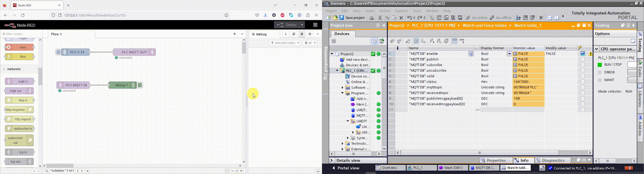Viewport: 644px width, 174px height.
Task: Collapse the PLC_1 tree node
Action: pyautogui.click(x=337, y=70)
